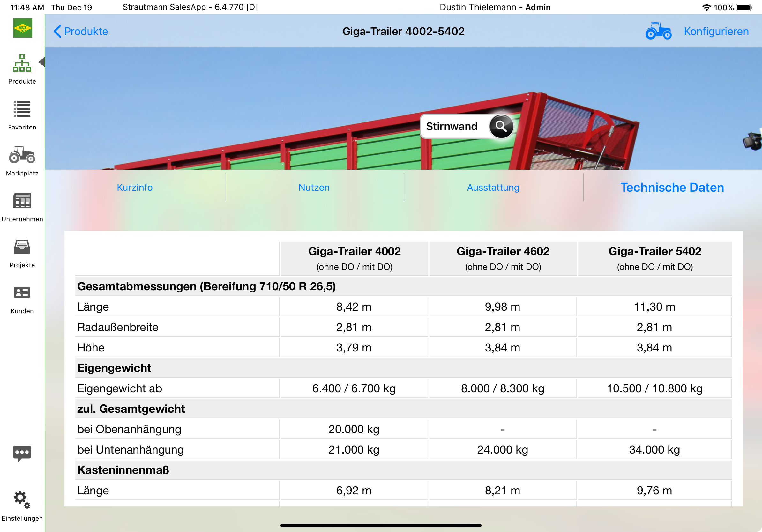Tap the Konfigurieren button
This screenshot has height=532, width=762.
[x=716, y=31]
